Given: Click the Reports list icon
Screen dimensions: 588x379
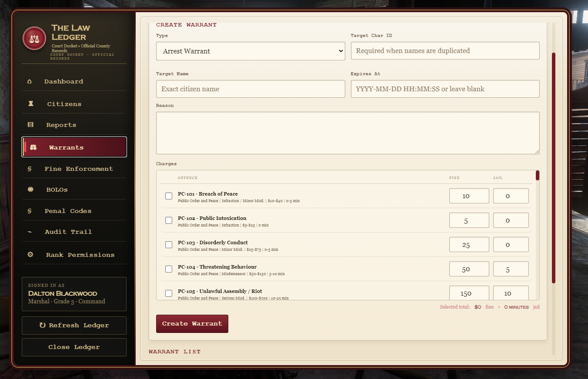Looking at the screenshot, I should [30, 125].
